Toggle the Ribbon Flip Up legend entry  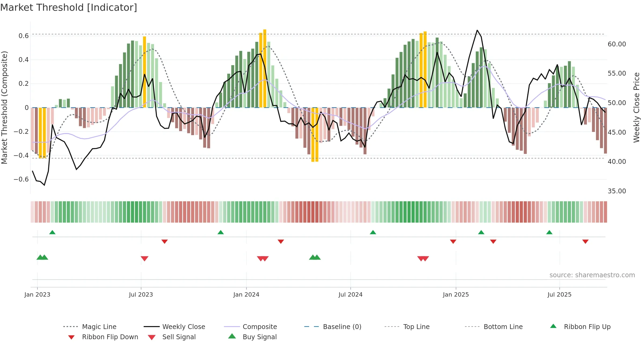tap(580, 327)
